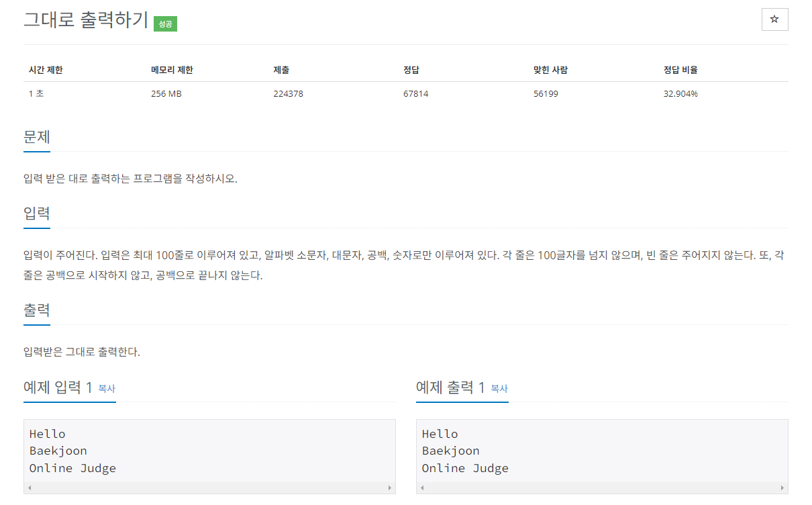The height and width of the screenshot is (505, 812).
Task: Click the 제출 column header
Action: tap(281, 70)
